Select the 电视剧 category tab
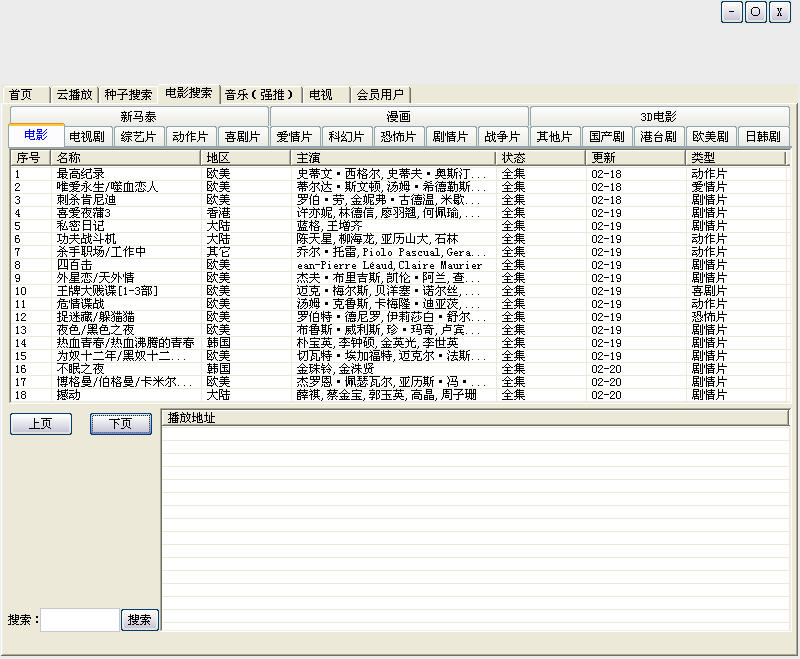 [87, 137]
